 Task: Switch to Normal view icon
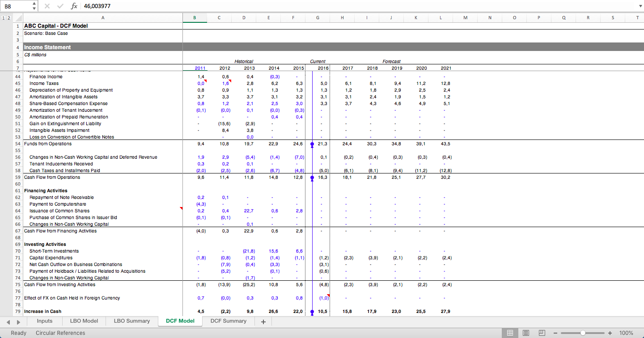tap(509, 333)
